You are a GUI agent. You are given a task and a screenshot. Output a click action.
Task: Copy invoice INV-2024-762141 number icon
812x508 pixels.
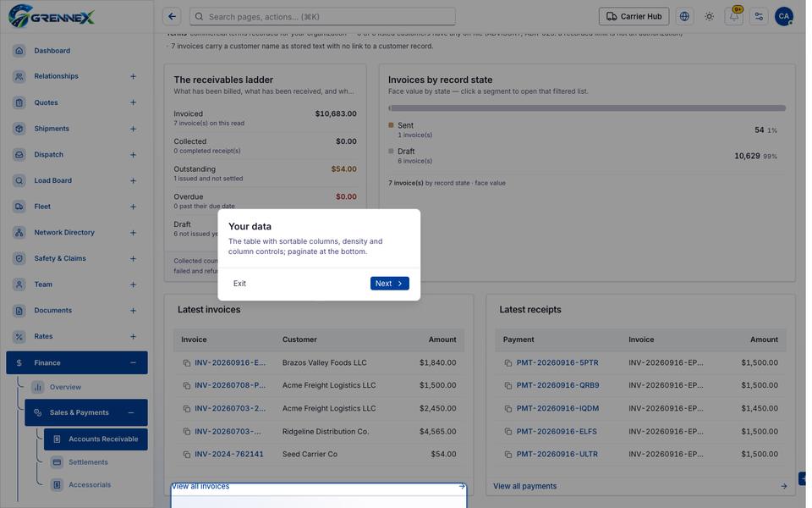click(x=186, y=454)
